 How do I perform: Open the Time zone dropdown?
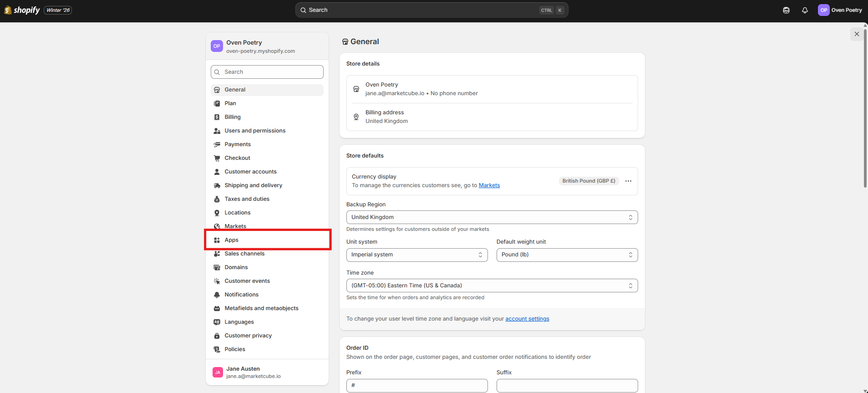[x=492, y=286]
